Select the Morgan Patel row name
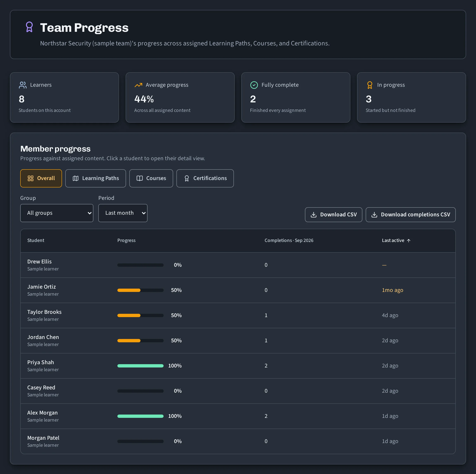 pos(43,438)
